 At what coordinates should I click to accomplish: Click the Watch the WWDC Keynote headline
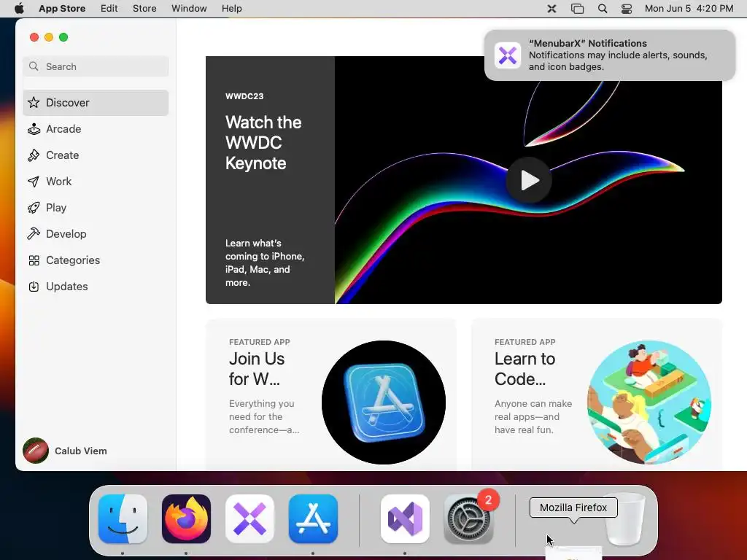pos(263,143)
